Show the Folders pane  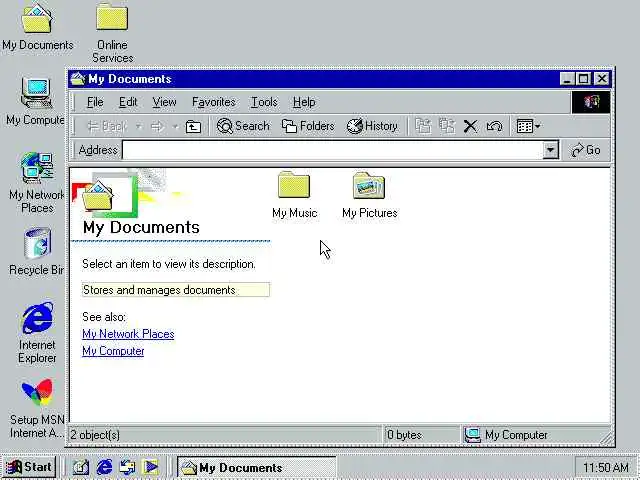tap(308, 126)
